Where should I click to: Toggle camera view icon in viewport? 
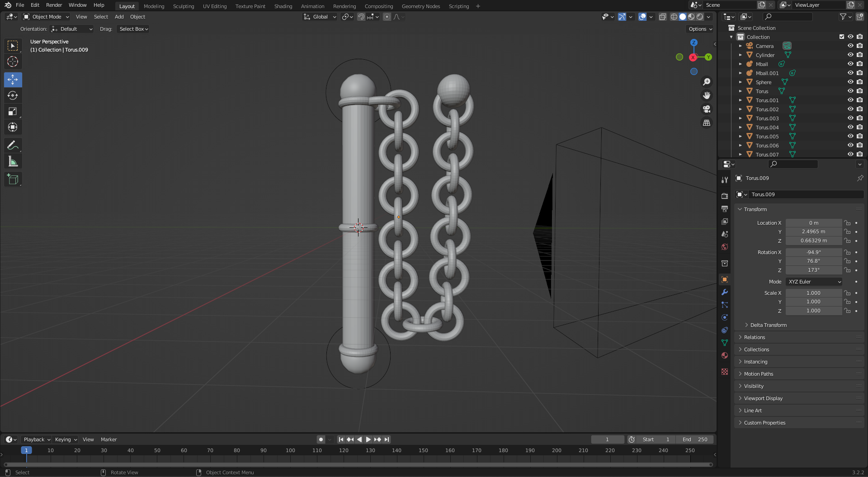click(706, 109)
